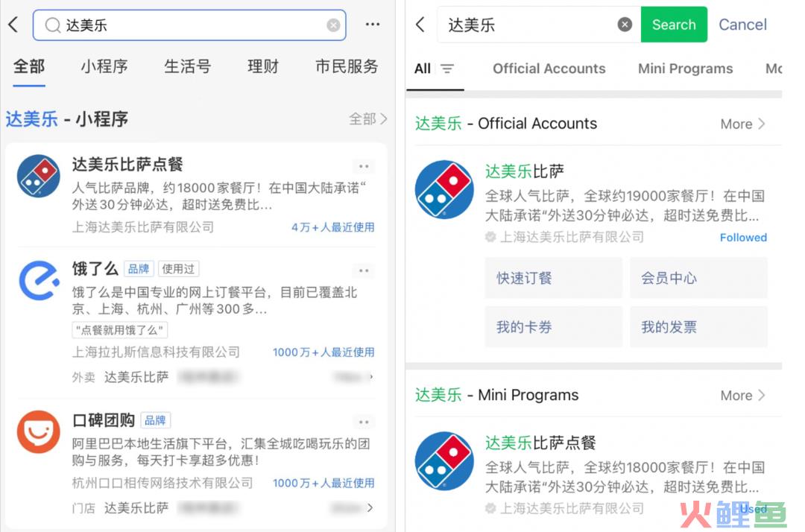Open Domino's logo for 达美乐比萨点餐 in Alipay
Image resolution: width=805 pixels, height=532 pixels.
tap(39, 176)
